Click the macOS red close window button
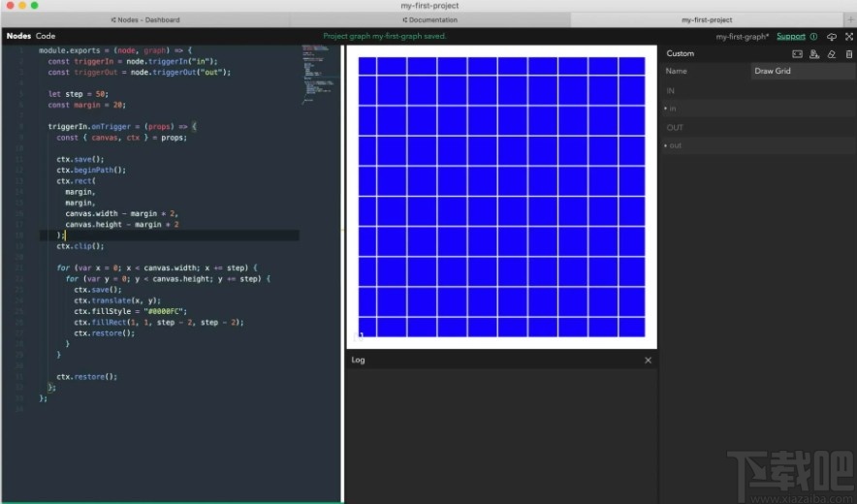This screenshot has width=857, height=504. (10, 5)
